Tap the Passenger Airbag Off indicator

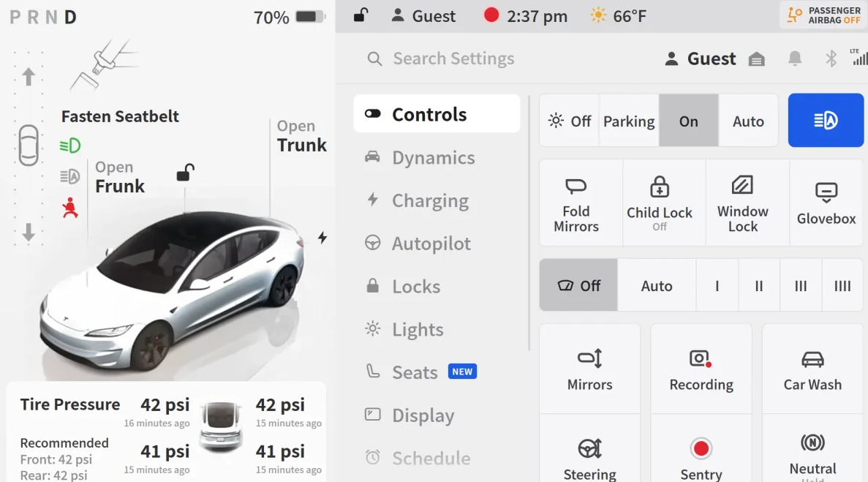(x=823, y=15)
